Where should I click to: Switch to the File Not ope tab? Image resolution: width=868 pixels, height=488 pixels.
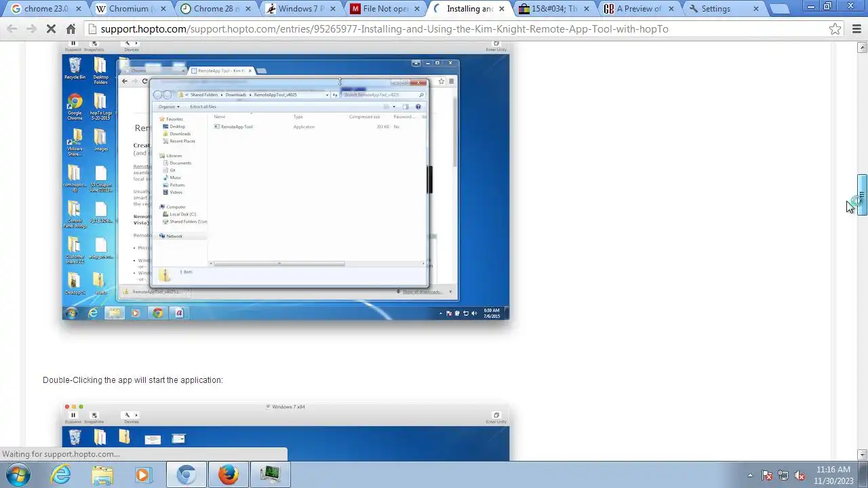383,9
